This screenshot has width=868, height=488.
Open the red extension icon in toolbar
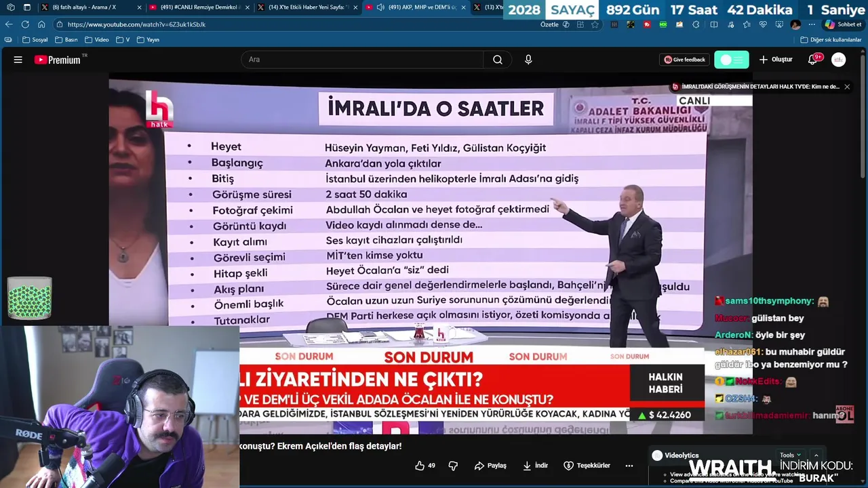click(x=647, y=24)
